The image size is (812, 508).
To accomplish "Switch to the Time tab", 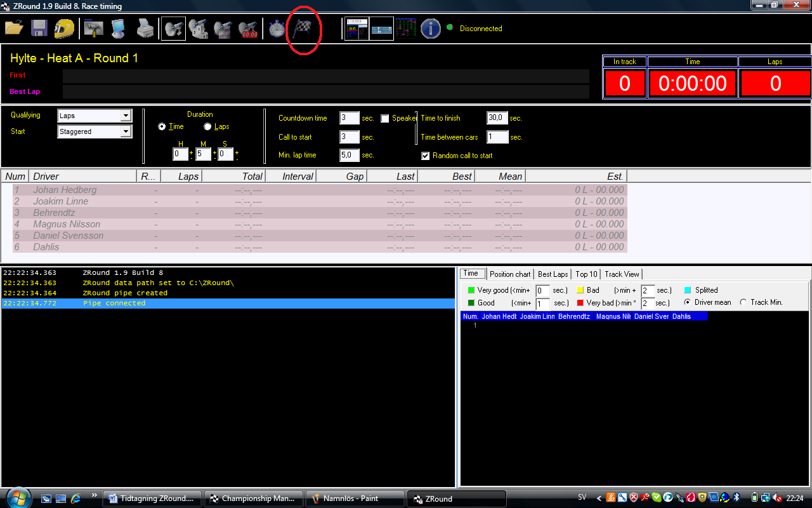I will point(471,274).
